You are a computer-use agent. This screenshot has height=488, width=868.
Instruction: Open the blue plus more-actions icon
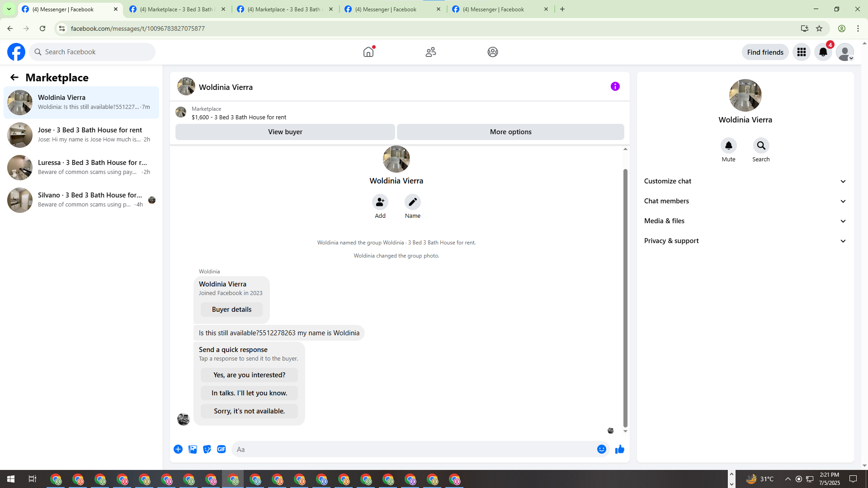tap(178, 449)
